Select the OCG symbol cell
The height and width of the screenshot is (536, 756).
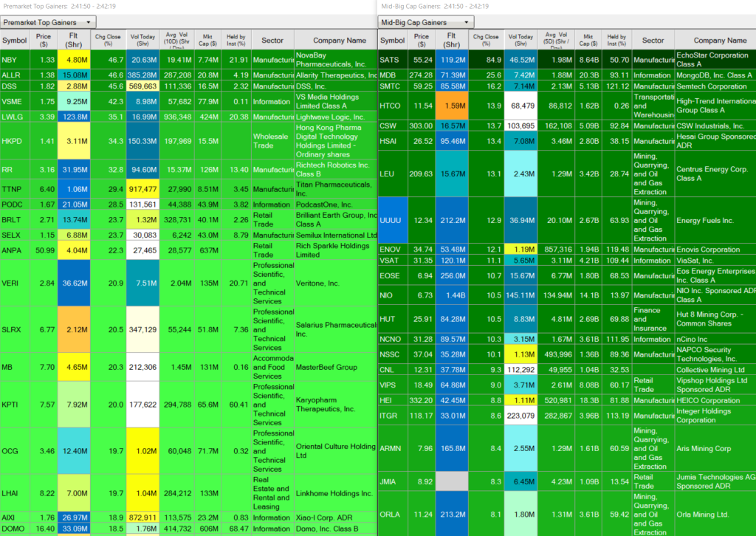point(15,451)
